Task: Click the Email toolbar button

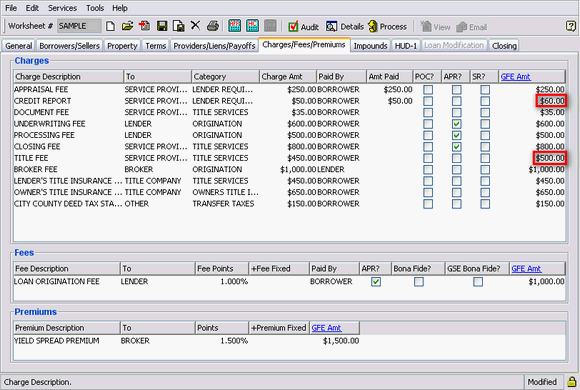Action: coord(471,27)
